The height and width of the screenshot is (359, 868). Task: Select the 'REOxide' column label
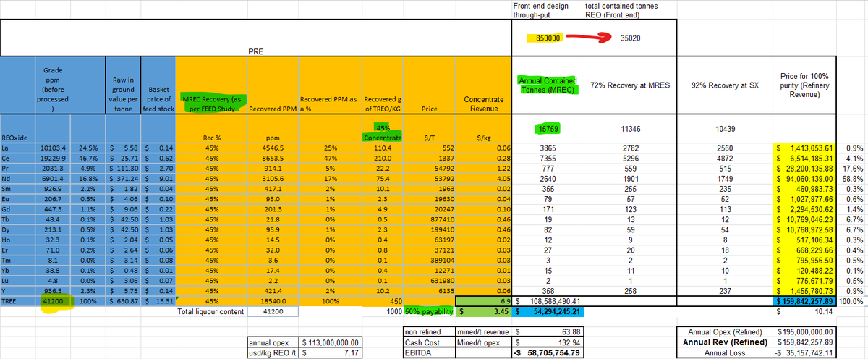[x=16, y=136]
